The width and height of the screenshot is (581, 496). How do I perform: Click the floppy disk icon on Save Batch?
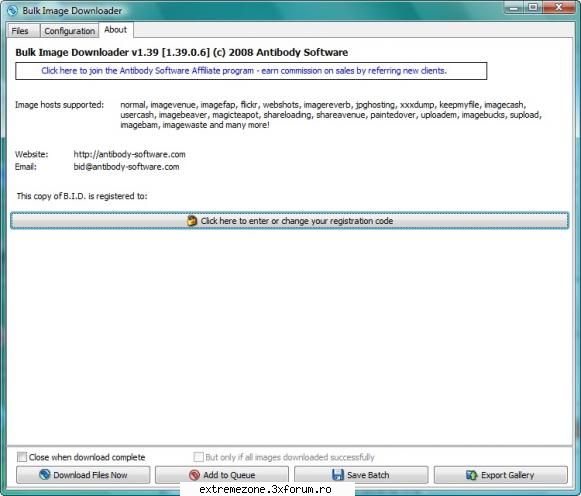(338, 475)
